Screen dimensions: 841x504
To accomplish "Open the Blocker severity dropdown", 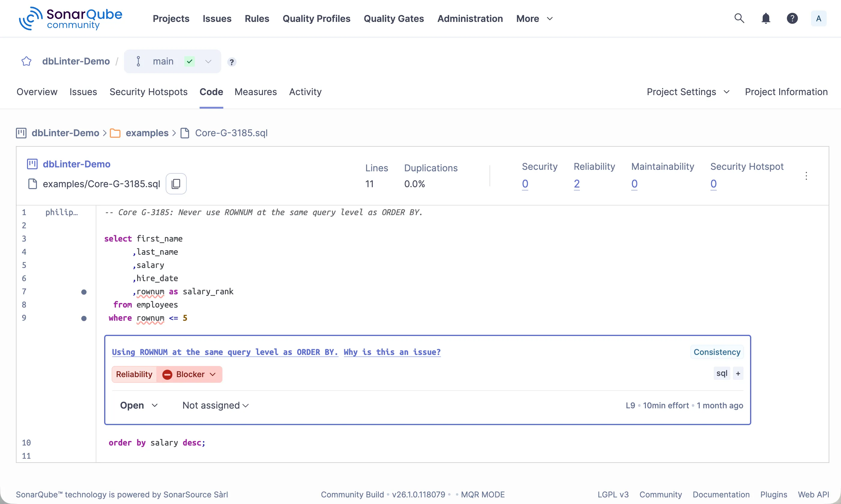I will pos(190,374).
